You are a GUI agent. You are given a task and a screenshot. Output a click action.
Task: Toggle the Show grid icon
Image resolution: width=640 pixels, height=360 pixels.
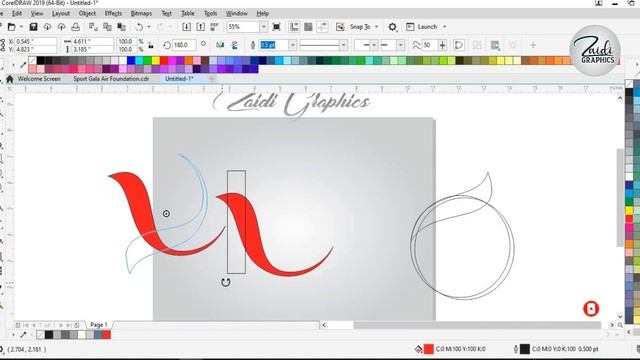(x=308, y=27)
